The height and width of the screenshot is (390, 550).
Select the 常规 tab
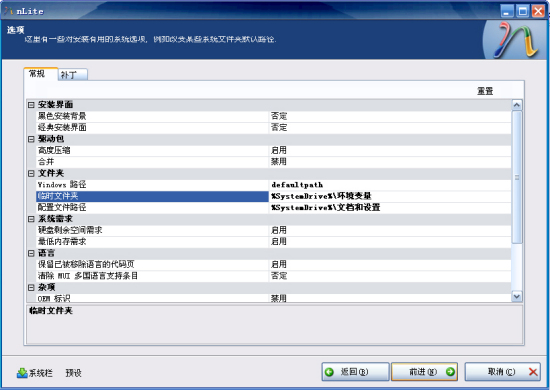tap(40, 74)
